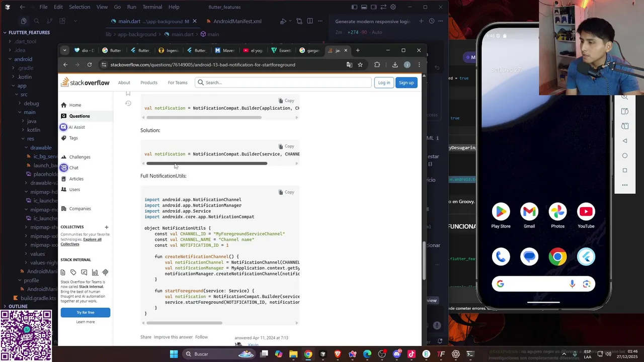This screenshot has height=362, width=644.
Task: Copy the Solution code block
Action: 286,146
